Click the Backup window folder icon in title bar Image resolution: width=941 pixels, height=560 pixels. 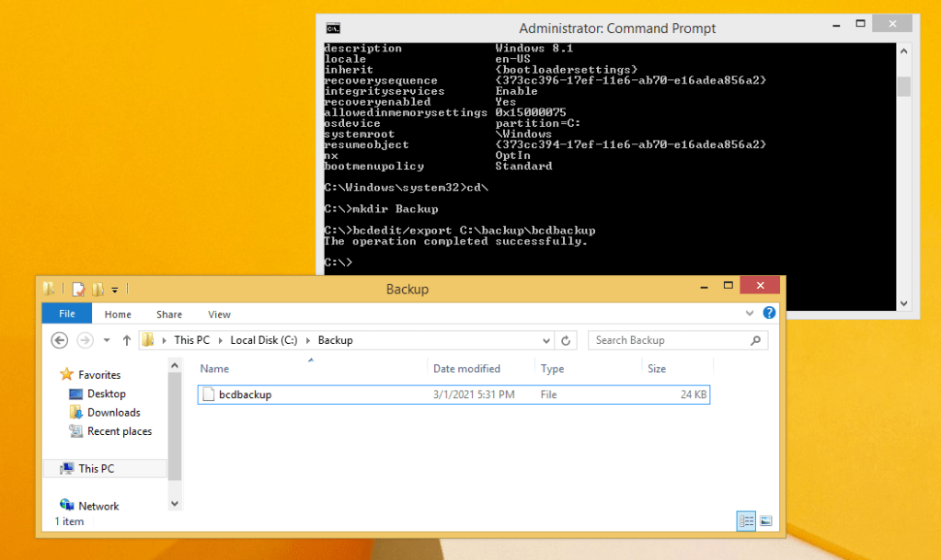coord(49,290)
